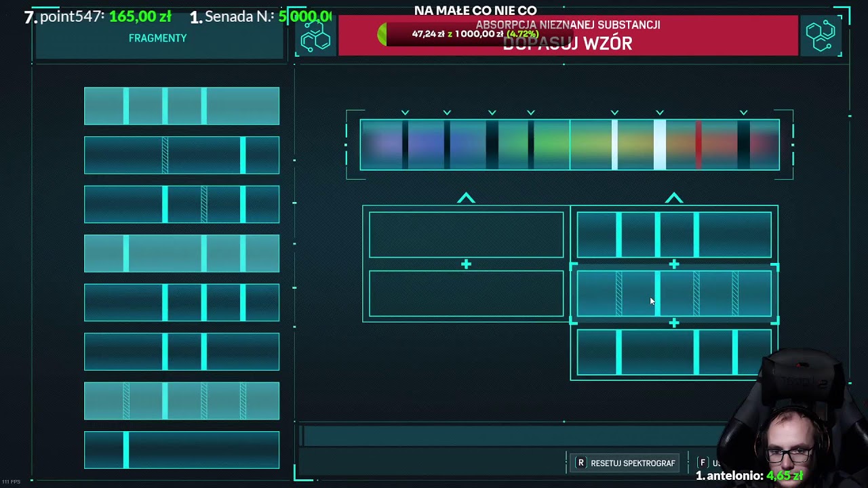This screenshot has height=488, width=868.
Task: Click the molecule icon right of the red banner
Action: (x=821, y=36)
